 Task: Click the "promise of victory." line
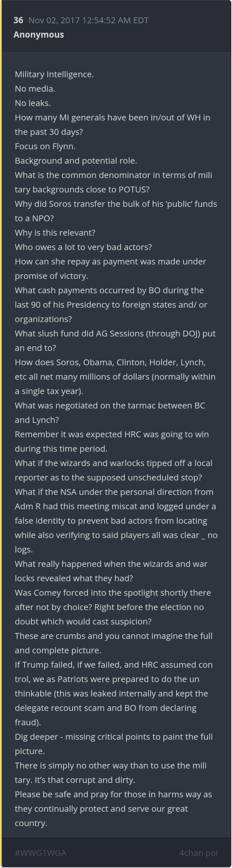51,276
